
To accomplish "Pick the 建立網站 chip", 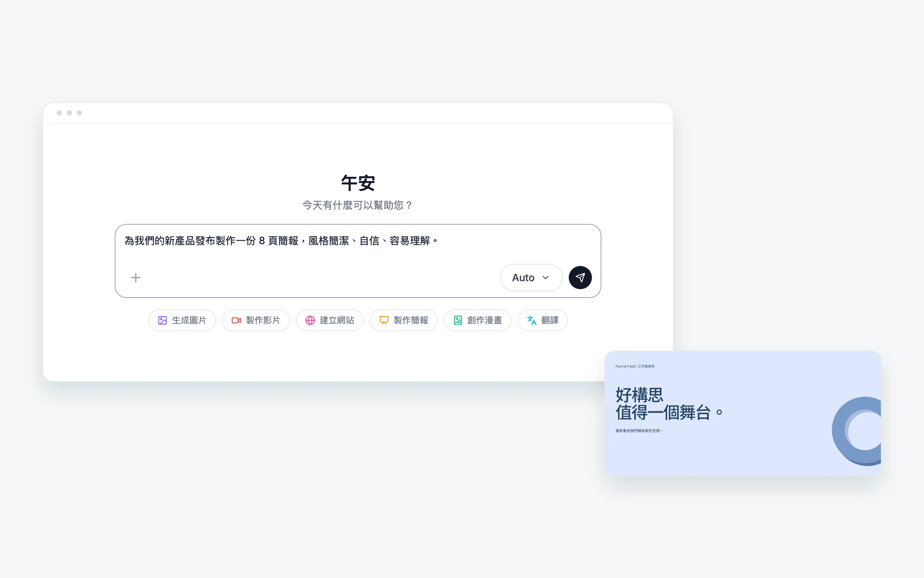I will coord(330,320).
